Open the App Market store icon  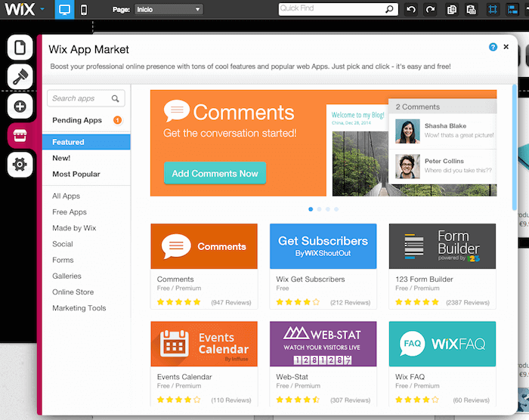[20, 136]
